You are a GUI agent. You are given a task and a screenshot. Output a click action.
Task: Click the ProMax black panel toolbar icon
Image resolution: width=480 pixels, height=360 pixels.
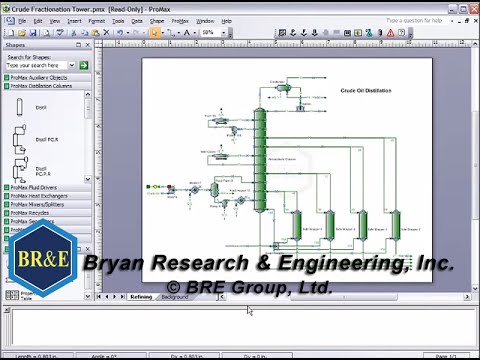tap(347, 33)
